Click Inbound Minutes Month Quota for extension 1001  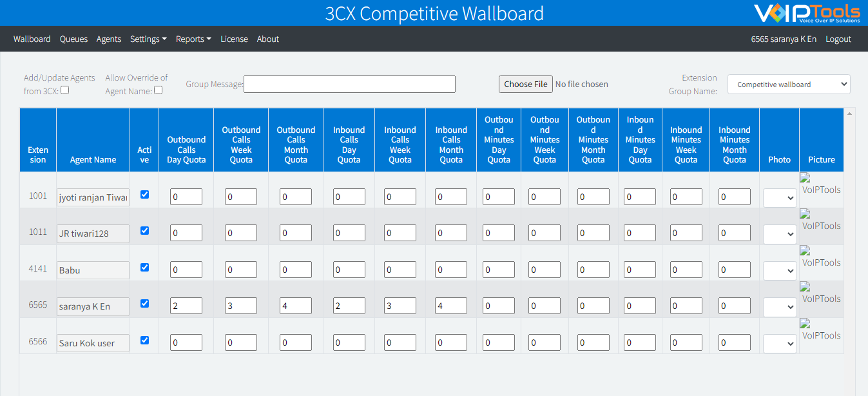pyautogui.click(x=735, y=197)
